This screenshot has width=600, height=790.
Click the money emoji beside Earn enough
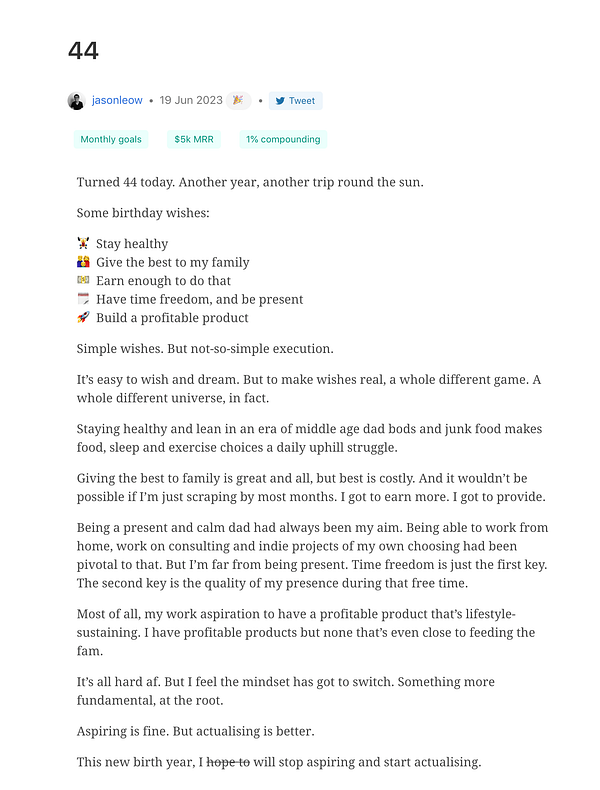pyautogui.click(x=83, y=280)
